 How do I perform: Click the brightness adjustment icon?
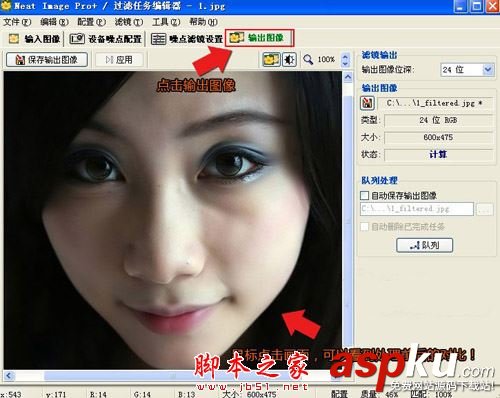pos(289,60)
